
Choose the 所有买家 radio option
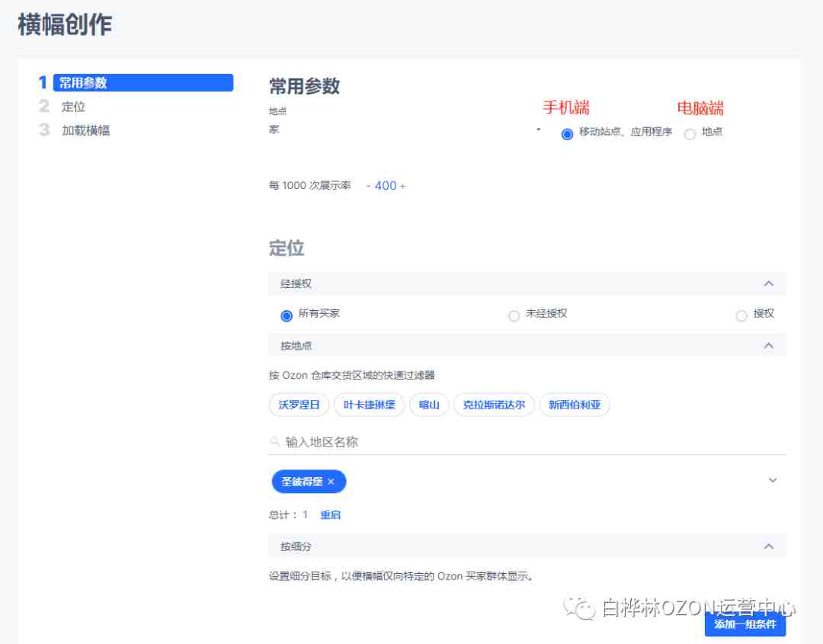[x=287, y=316]
